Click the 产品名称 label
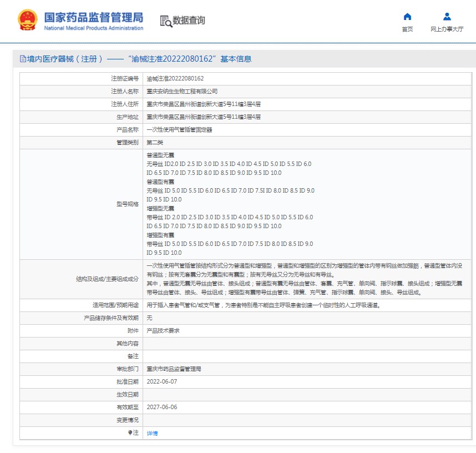 pyautogui.click(x=128, y=130)
